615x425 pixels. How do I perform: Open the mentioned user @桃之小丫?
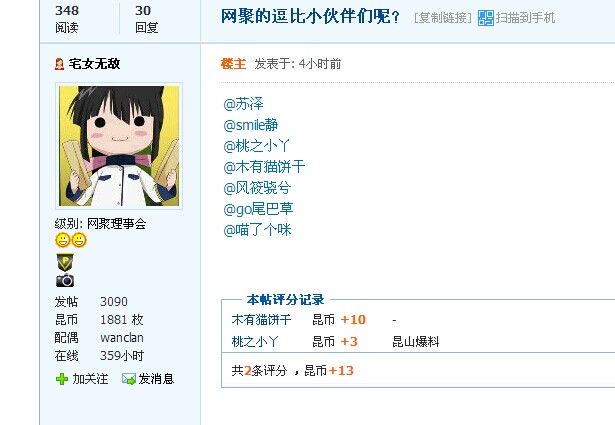[x=256, y=146]
